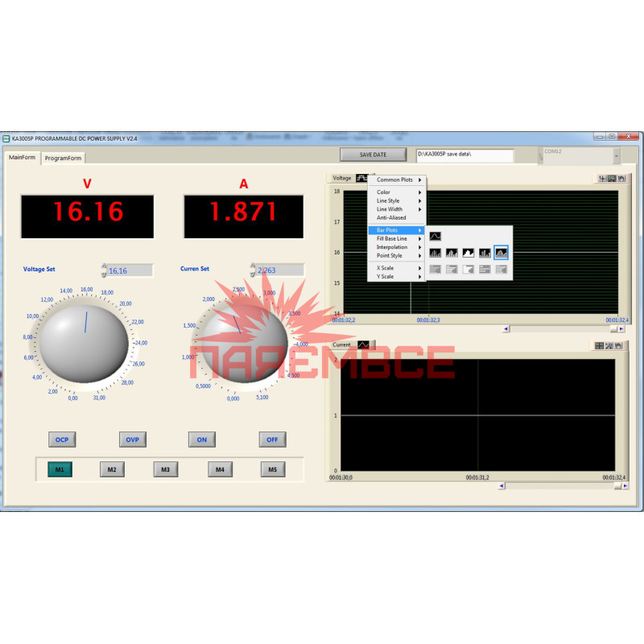The height and width of the screenshot is (644, 644).
Task: Select memory preset M3
Action: tap(166, 469)
